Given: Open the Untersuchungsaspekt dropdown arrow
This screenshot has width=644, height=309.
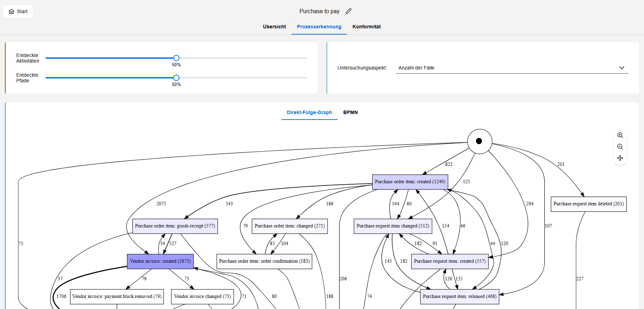Looking at the screenshot, I should (622, 68).
